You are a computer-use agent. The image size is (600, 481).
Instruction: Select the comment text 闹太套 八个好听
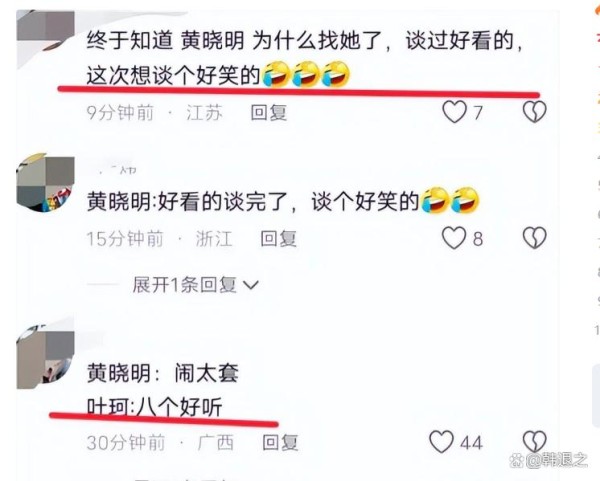163,390
